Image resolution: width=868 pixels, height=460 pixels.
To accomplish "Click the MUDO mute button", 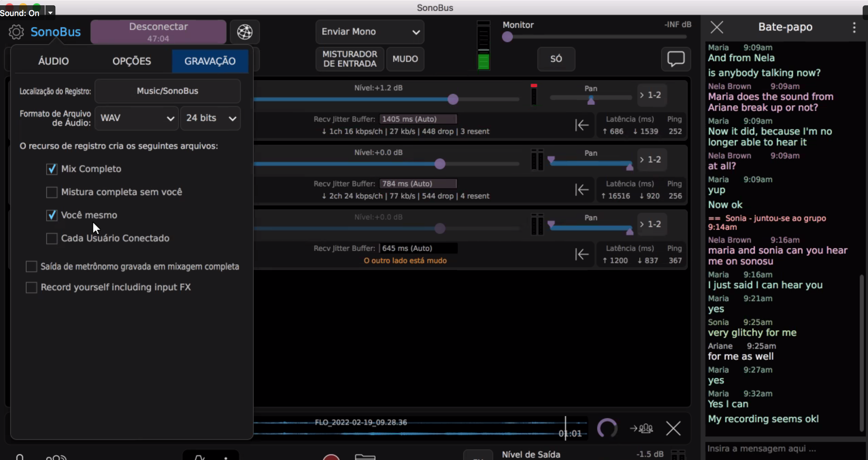I will coord(405,59).
